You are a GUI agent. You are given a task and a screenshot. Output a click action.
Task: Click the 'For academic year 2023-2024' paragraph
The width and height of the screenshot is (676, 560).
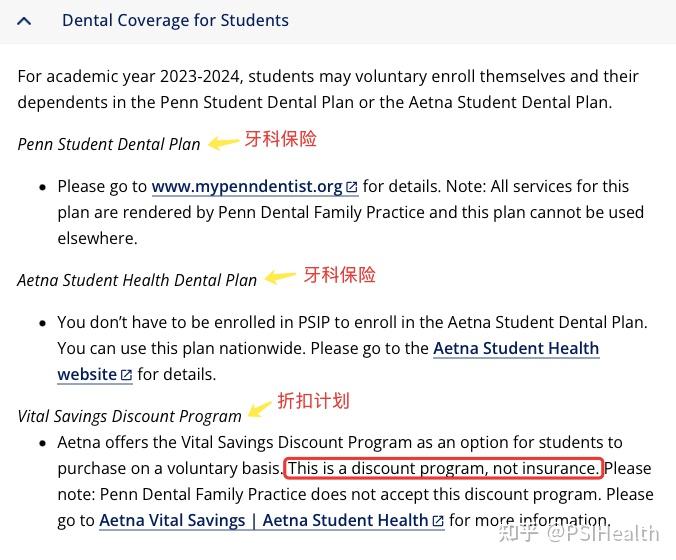tap(328, 89)
